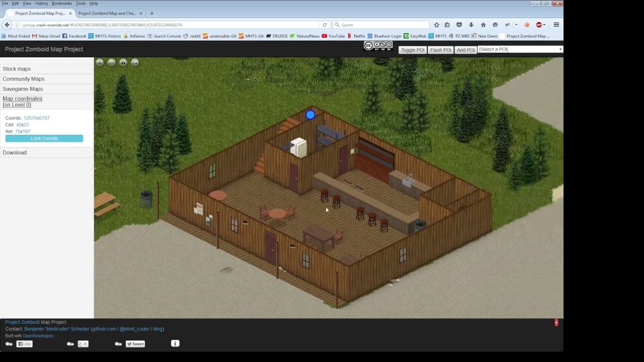This screenshot has height=362, width=644.
Task: Open a new tab with plus button
Action: click(152, 13)
